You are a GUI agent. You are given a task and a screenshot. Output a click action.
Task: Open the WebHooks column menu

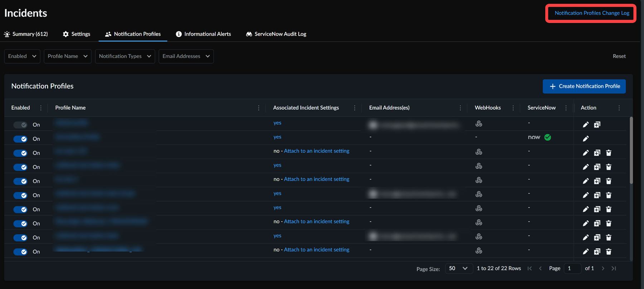tap(513, 108)
